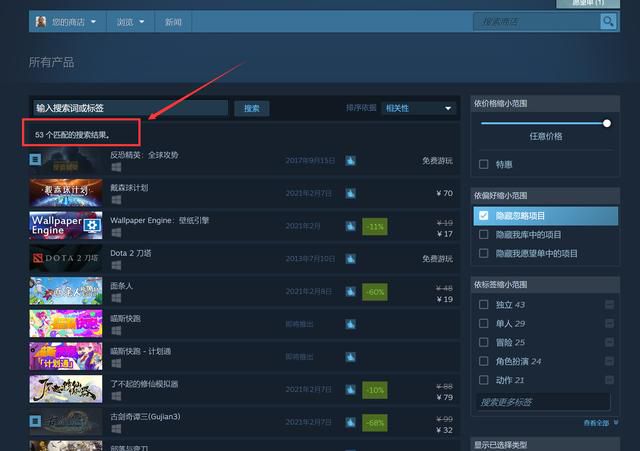The height and width of the screenshot is (451, 640).
Task: Click the review thumbs icon on 戴森球计划 row
Action: [350, 193]
